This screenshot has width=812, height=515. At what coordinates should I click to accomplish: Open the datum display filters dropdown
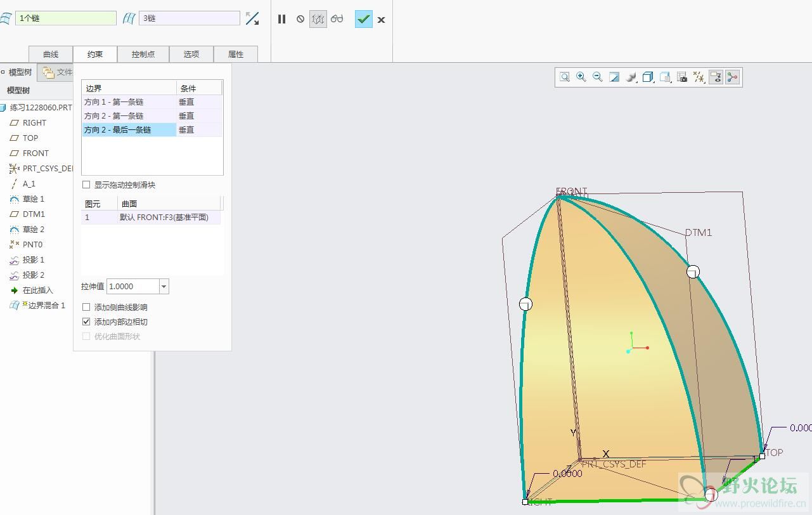[699, 77]
